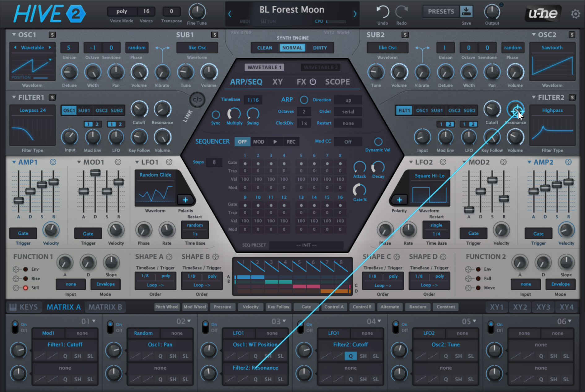This screenshot has width=585, height=392.
Task: Collapse the FILTER1 panel triangle
Action: pos(14,97)
